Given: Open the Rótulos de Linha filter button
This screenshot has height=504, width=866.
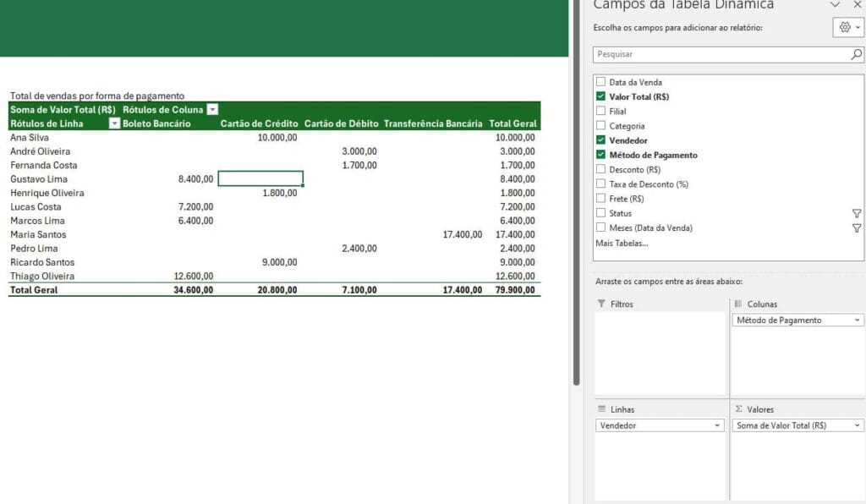Looking at the screenshot, I should click(x=115, y=123).
